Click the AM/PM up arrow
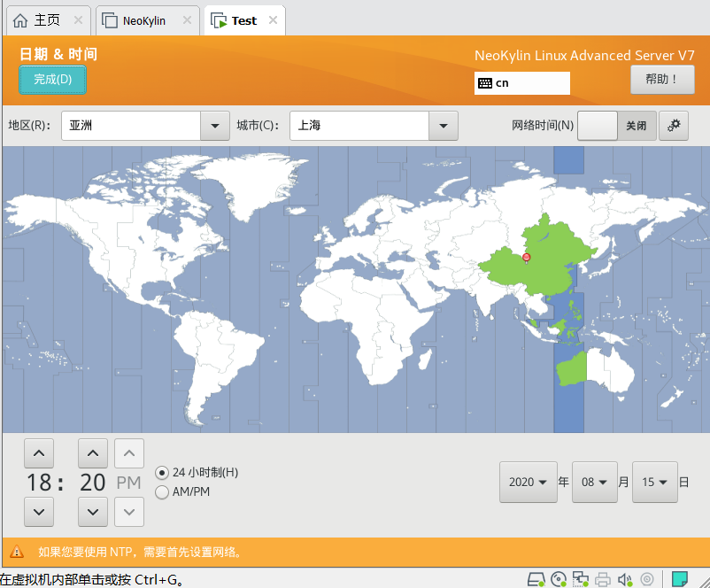The width and height of the screenshot is (710, 588). (x=129, y=453)
